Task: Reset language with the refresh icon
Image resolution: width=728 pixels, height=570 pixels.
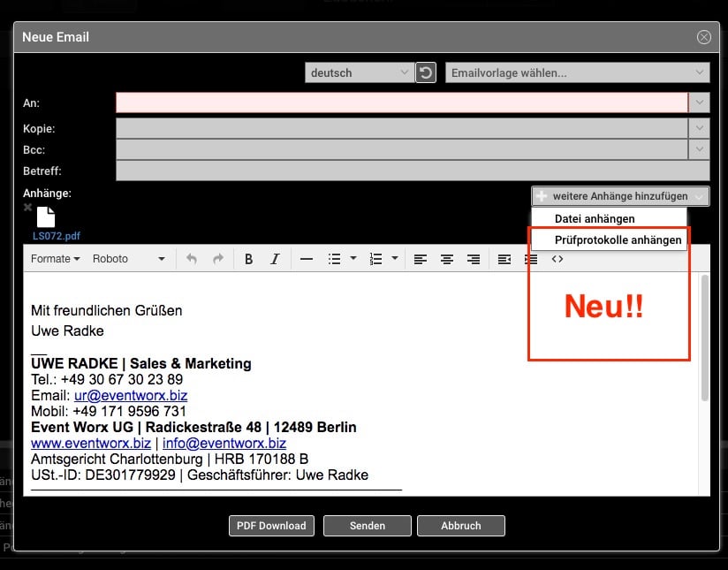Action: pos(426,72)
